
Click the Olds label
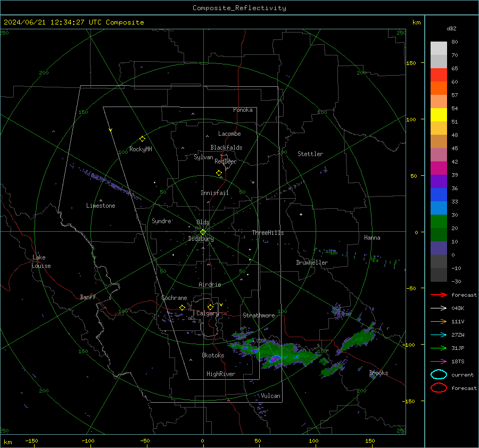coord(203,222)
